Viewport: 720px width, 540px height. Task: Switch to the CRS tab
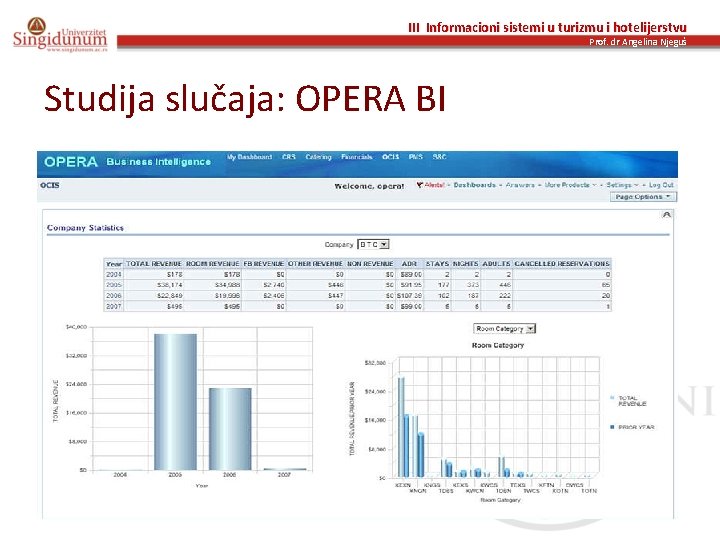(289, 157)
